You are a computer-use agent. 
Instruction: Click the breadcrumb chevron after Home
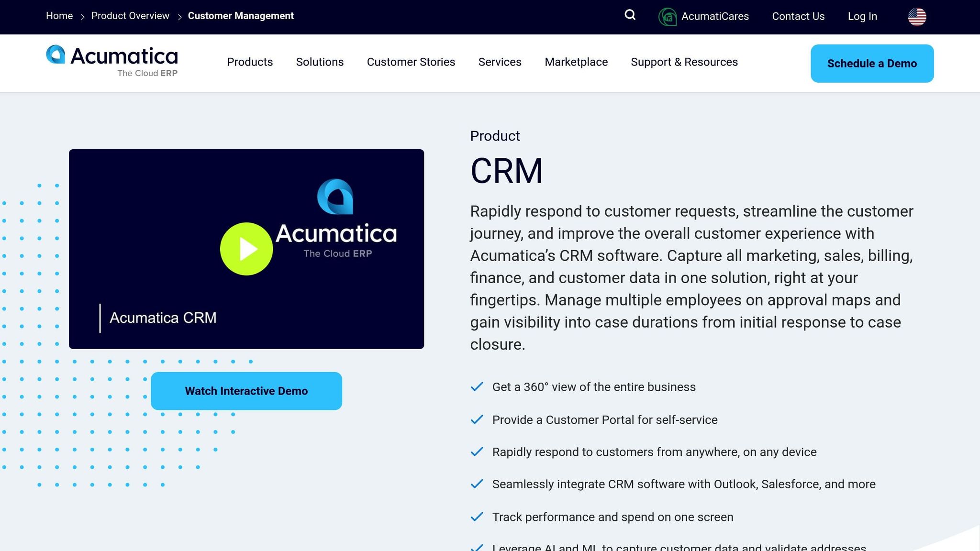tap(82, 17)
